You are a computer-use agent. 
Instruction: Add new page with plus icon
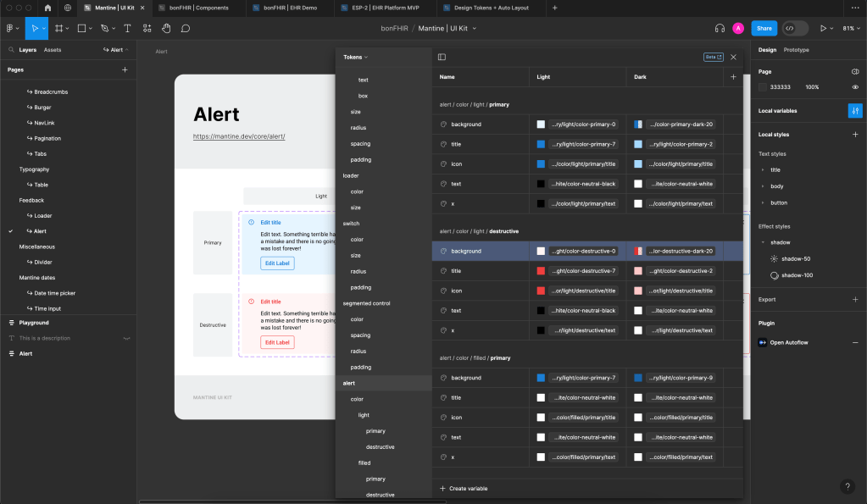pyautogui.click(x=125, y=69)
